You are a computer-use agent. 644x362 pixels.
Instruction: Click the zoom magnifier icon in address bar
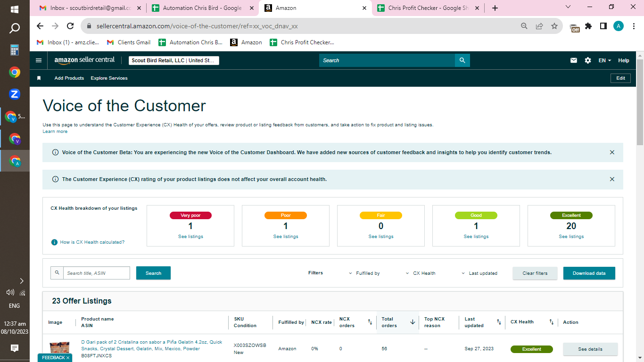[x=524, y=26]
